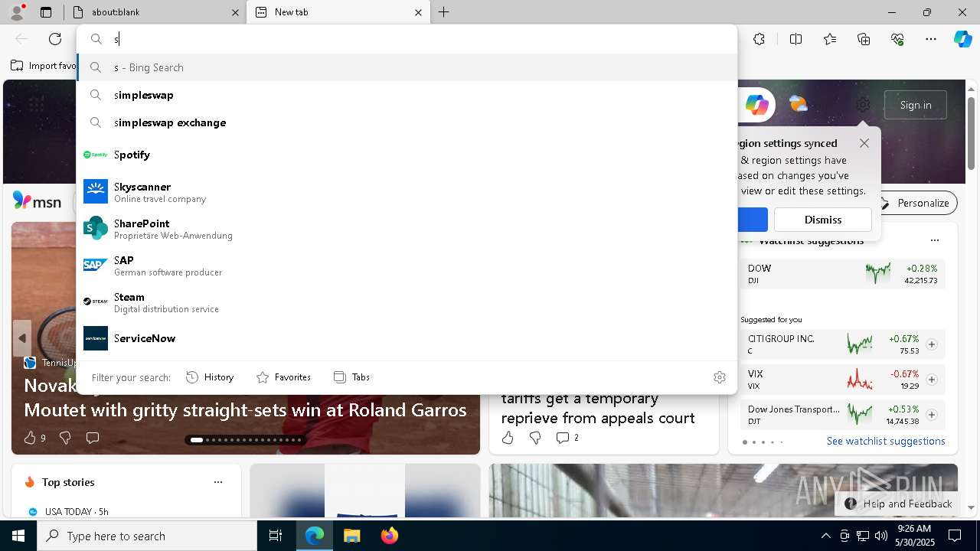Open page settings gear icon
This screenshot has width=980, height=551.
[863, 105]
